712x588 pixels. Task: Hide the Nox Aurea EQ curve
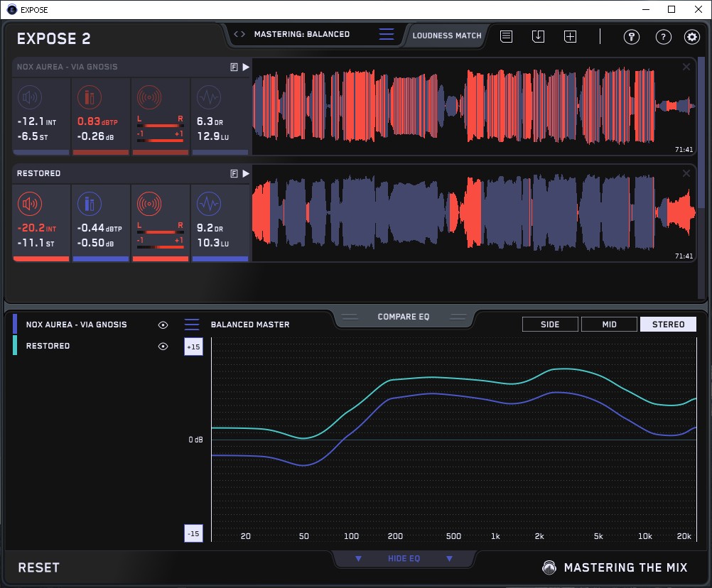163,325
